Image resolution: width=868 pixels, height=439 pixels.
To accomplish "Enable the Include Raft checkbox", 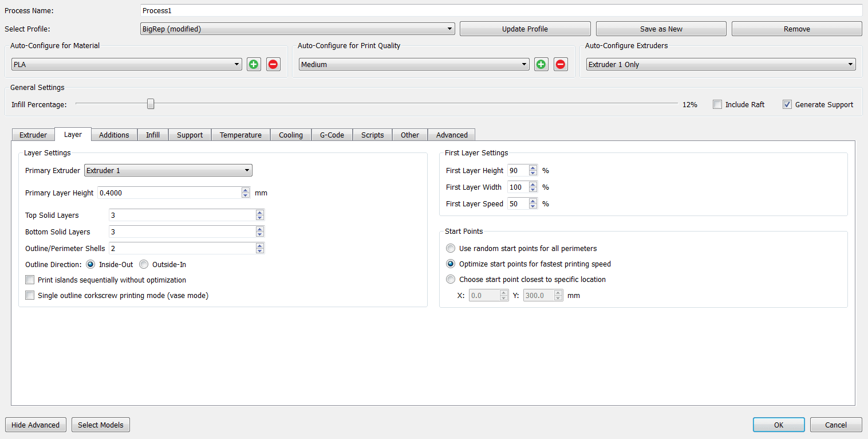I will click(x=717, y=104).
